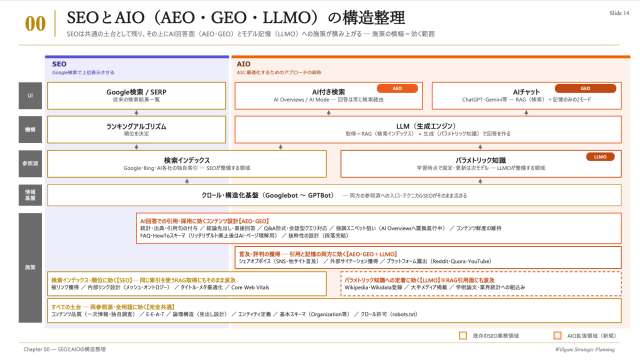Image resolution: width=640 pixels, height=361 pixels.
Task: Select the '検索インデックス' box
Action: (187, 164)
